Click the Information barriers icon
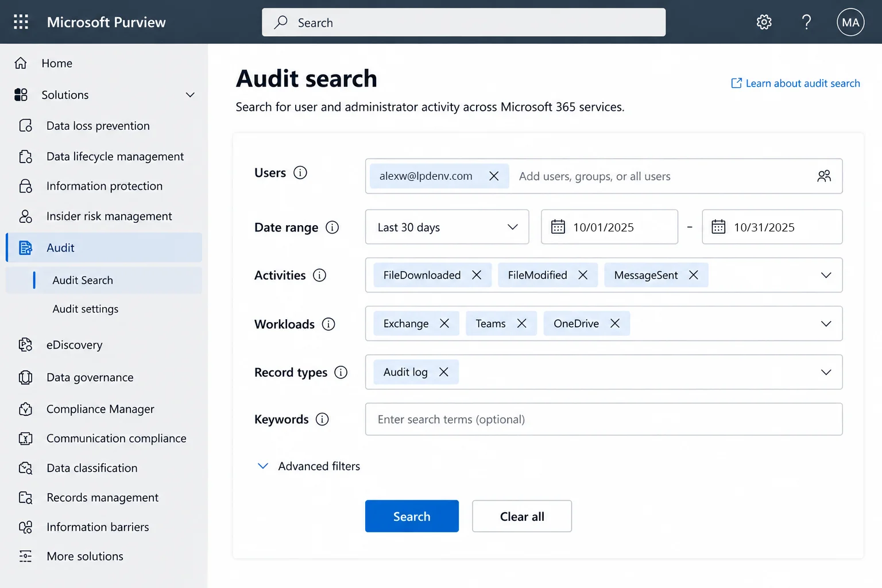This screenshot has height=588, width=882. (x=26, y=527)
